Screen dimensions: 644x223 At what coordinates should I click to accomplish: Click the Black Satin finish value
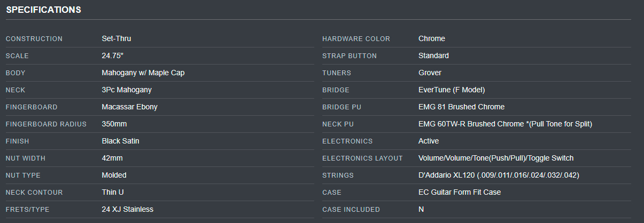pyautogui.click(x=120, y=141)
